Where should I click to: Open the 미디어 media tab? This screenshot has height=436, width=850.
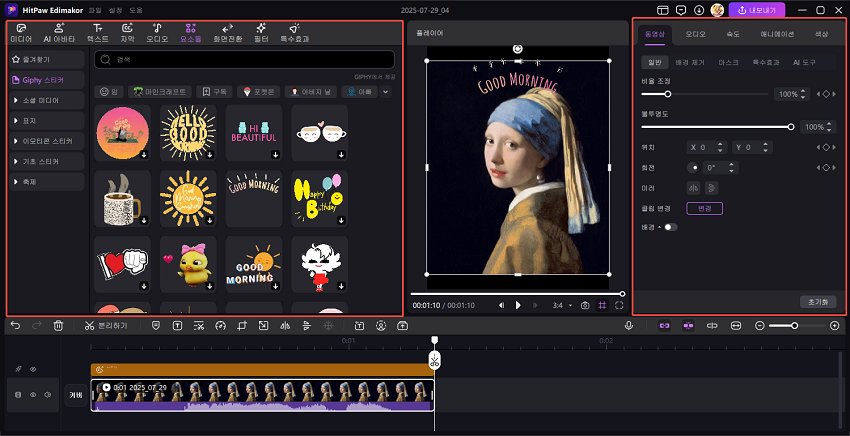21,33
